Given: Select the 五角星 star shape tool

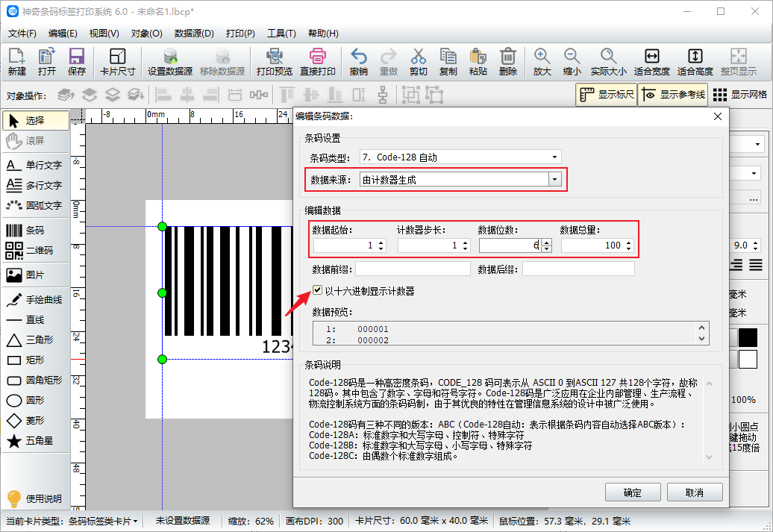Looking at the screenshot, I should [x=36, y=441].
